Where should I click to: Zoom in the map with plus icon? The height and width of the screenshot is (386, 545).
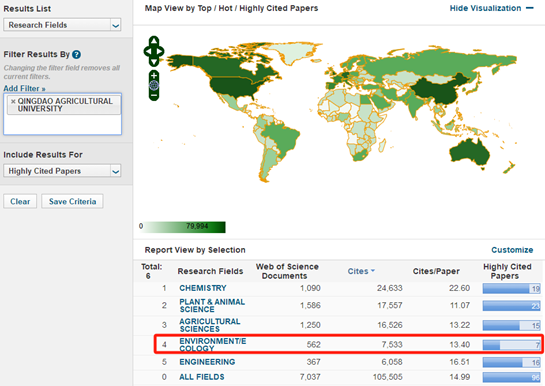pyautogui.click(x=154, y=75)
